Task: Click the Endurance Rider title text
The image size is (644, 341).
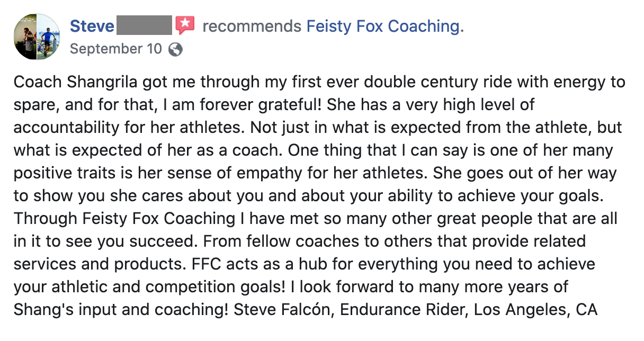Action: tap(404, 310)
